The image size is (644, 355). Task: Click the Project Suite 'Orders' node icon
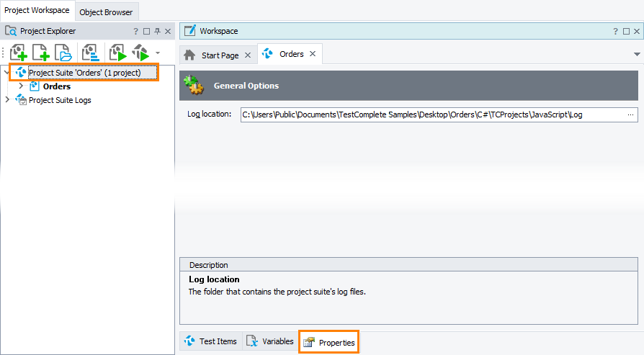click(21, 73)
